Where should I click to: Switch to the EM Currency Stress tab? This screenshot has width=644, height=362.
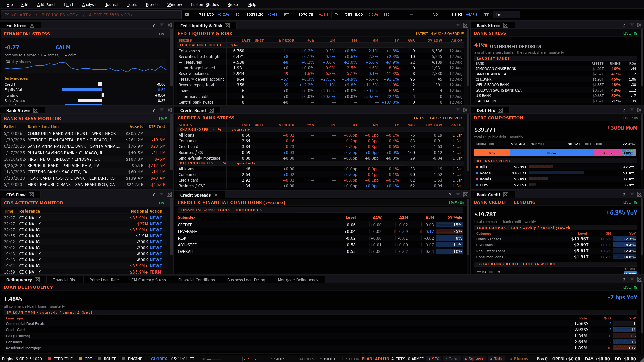[149, 280]
